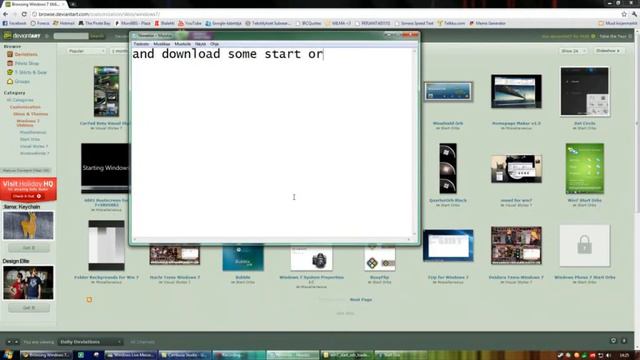Open the first menu in Notepad
This screenshot has width=640, height=360.
[141, 44]
